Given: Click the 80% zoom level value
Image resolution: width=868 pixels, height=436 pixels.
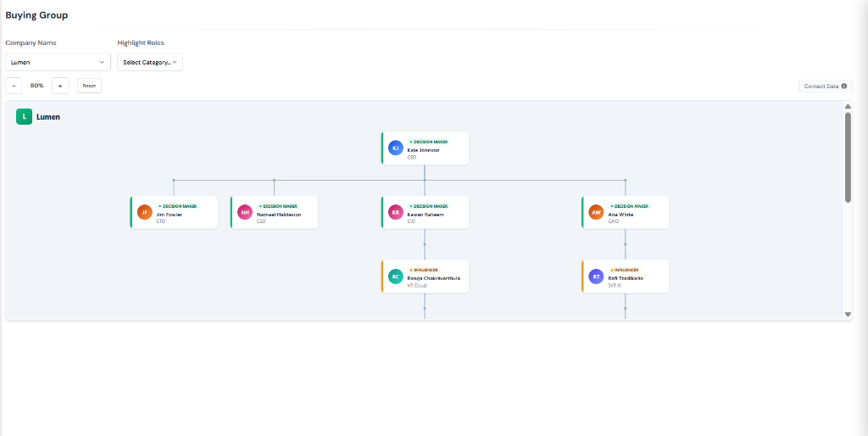Looking at the screenshot, I should tap(37, 86).
